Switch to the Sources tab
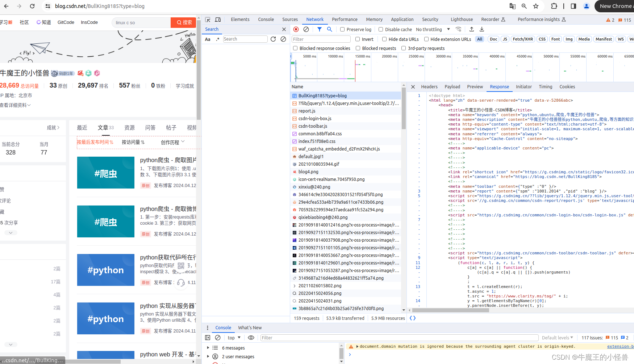This screenshot has height=364, width=634. pyautogui.click(x=290, y=20)
